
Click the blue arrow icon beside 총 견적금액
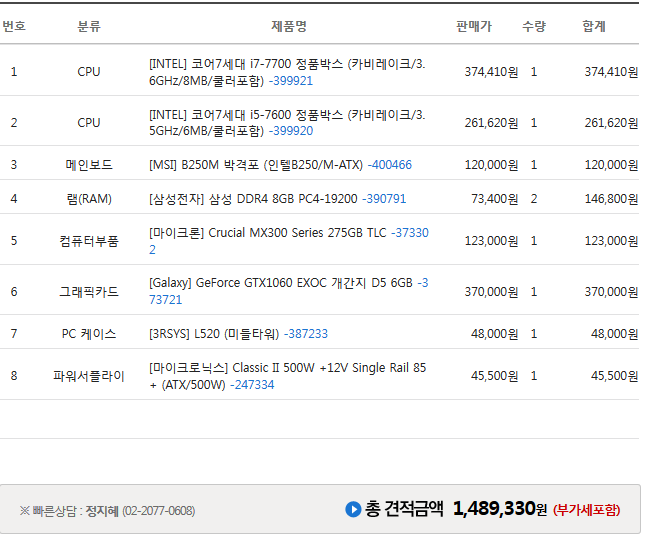click(x=353, y=509)
